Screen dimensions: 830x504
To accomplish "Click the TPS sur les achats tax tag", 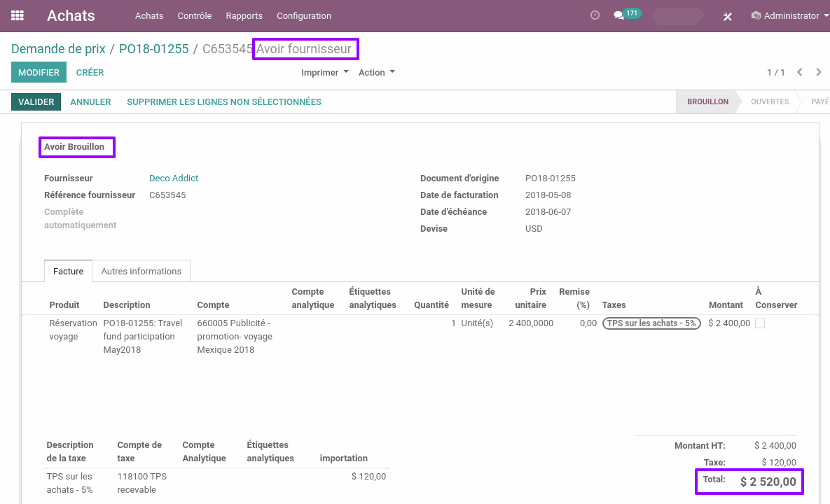I will coord(651,323).
